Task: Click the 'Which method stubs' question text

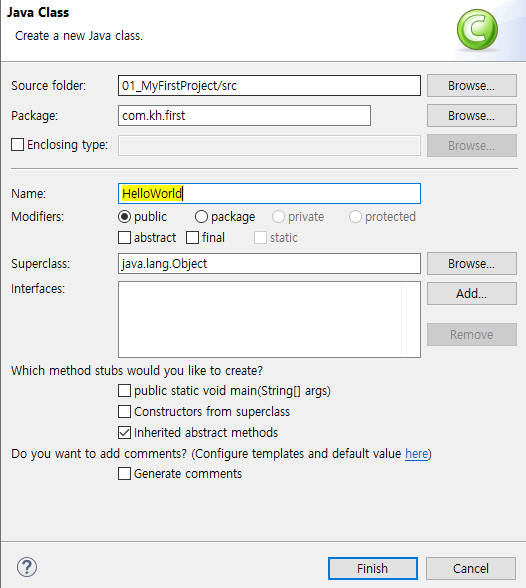Action: (x=137, y=370)
